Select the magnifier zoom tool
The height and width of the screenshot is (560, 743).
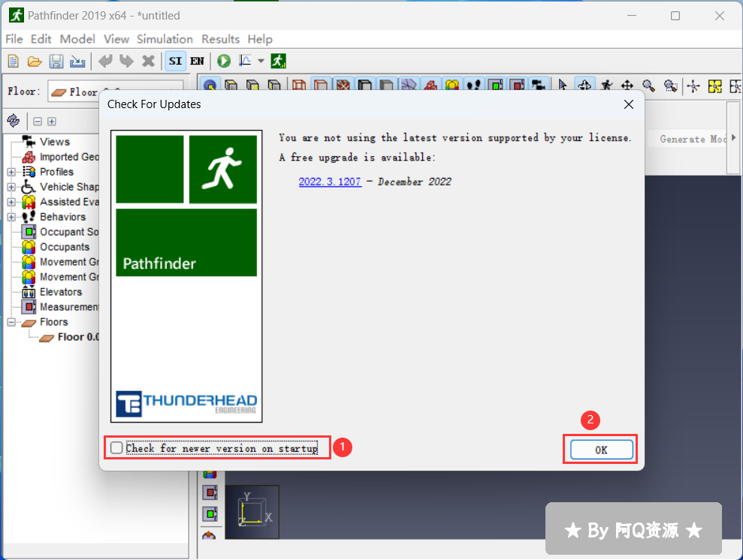point(648,86)
